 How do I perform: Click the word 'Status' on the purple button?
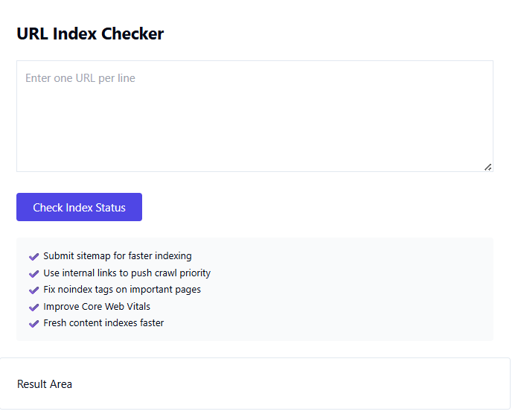[x=109, y=208]
